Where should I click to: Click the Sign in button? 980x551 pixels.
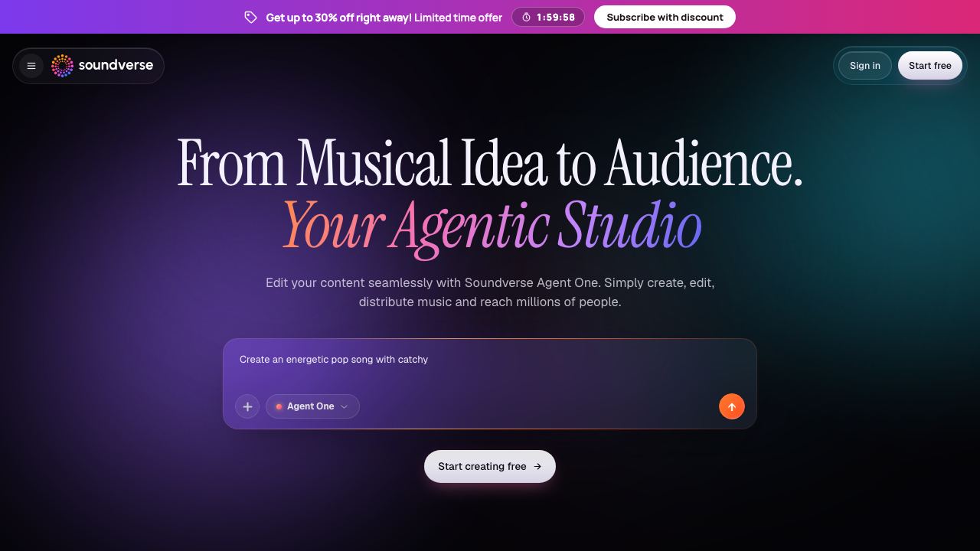865,66
